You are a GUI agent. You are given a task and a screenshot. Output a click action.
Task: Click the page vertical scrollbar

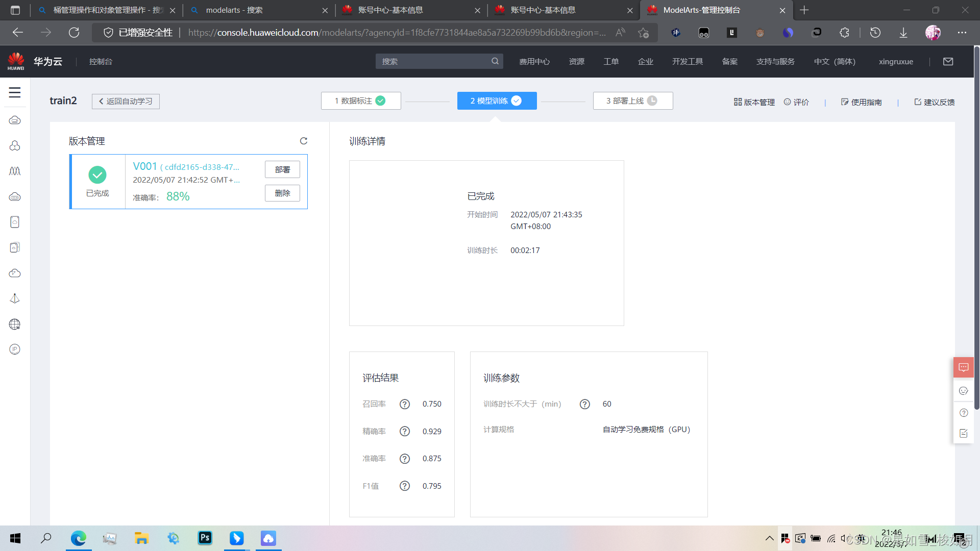[x=976, y=227]
